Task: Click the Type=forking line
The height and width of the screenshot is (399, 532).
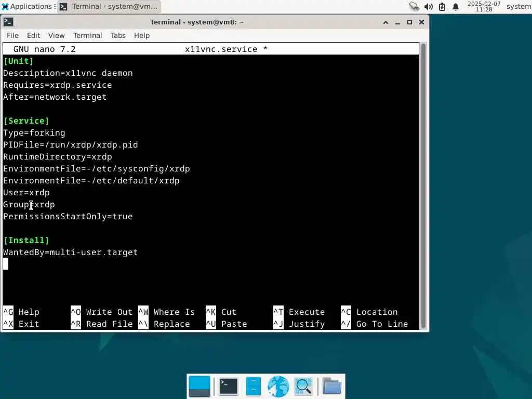Action: [34, 132]
